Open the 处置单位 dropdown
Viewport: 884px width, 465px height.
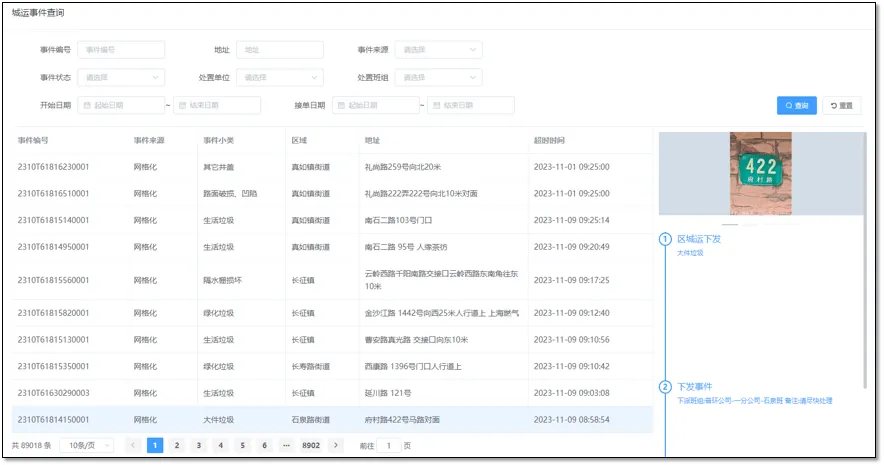point(280,77)
